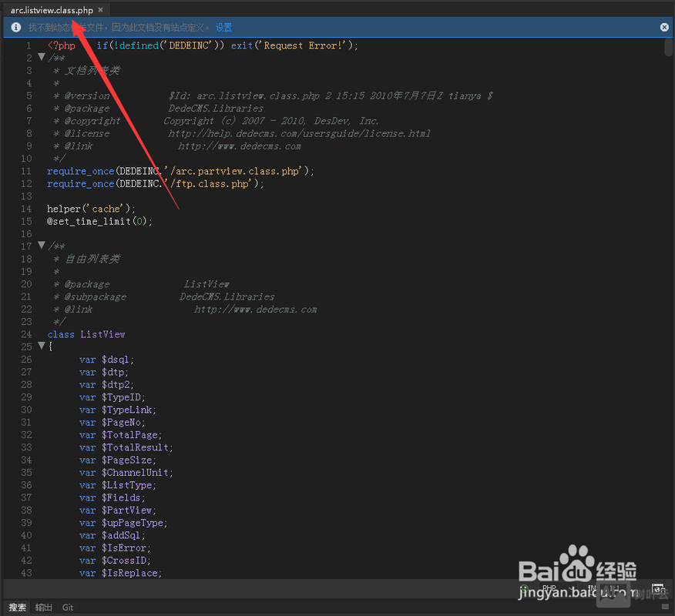Open the browser preview icon in status bar

[657, 589]
